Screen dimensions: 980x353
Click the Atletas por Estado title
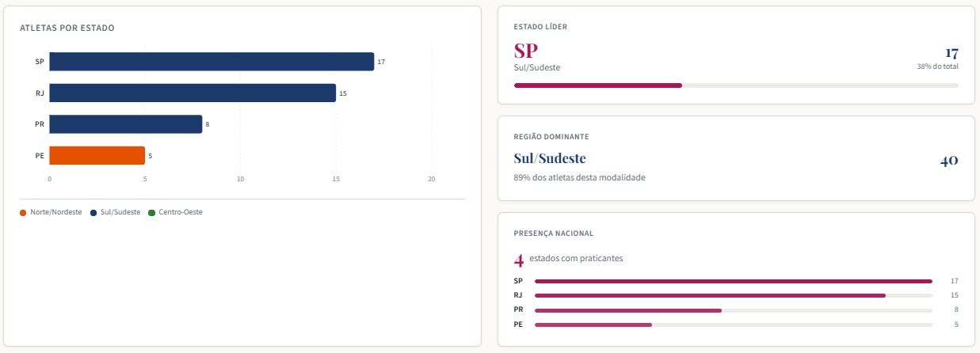point(67,28)
